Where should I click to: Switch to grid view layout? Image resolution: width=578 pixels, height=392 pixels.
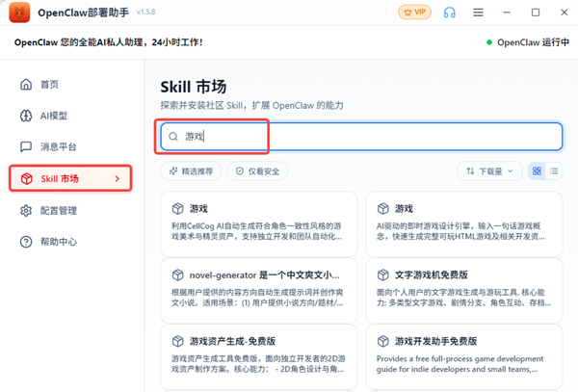point(538,170)
